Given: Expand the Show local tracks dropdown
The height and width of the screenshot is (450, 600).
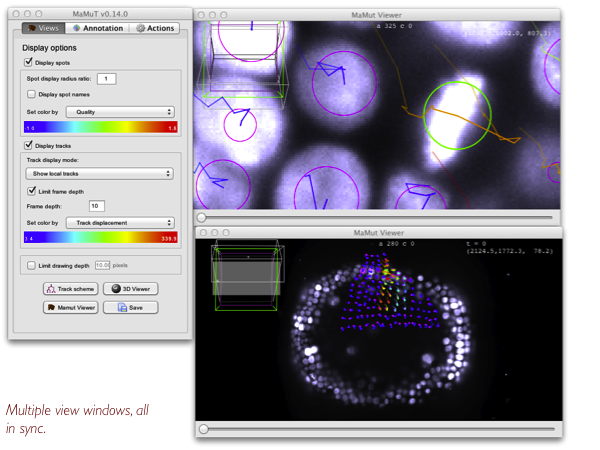Looking at the screenshot, I should click(x=100, y=173).
